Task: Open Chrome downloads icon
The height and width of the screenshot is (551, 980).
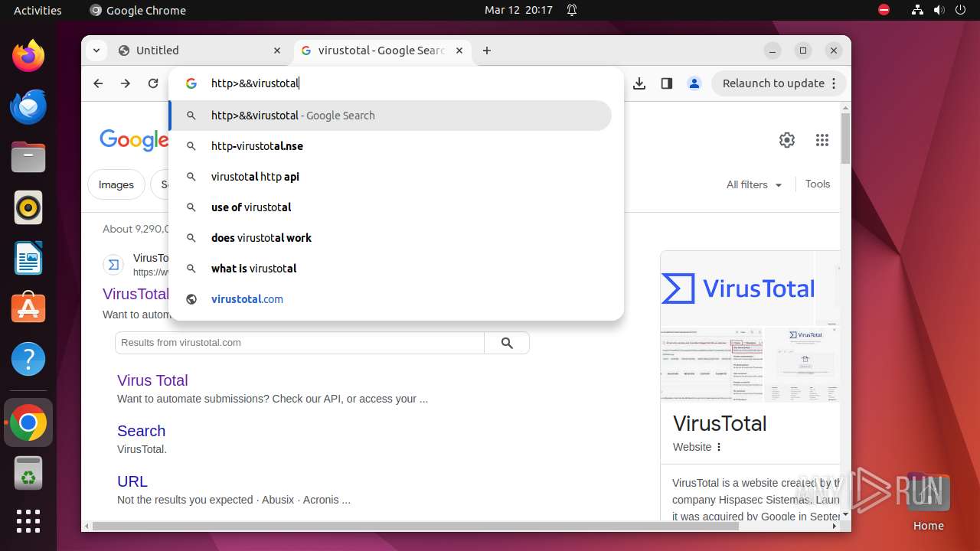Action: point(639,83)
